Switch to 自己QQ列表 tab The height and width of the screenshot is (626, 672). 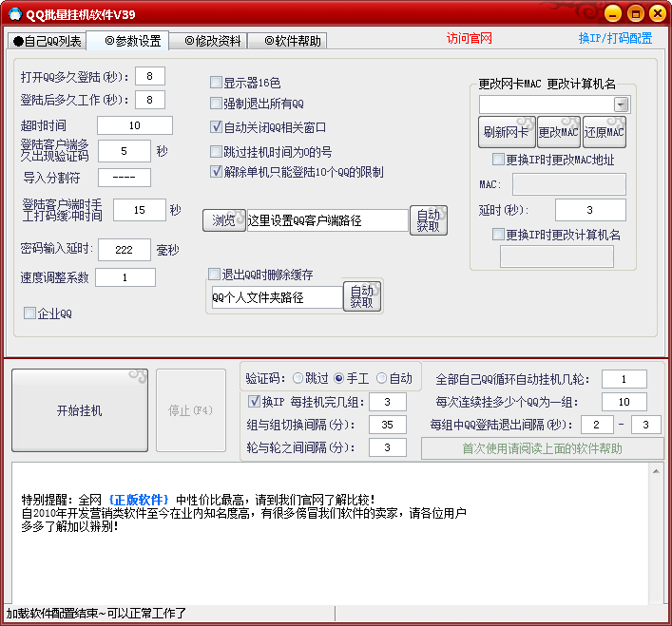pos(48,41)
